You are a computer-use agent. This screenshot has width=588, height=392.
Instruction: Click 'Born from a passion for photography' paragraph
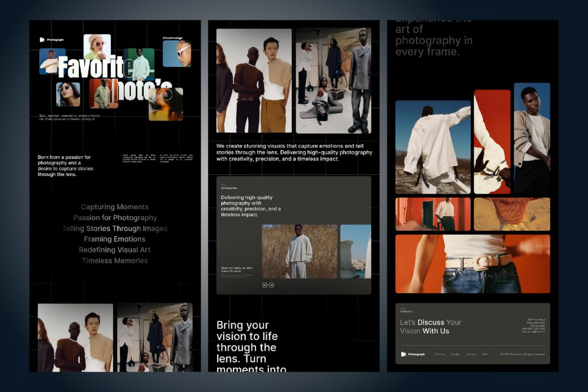(x=65, y=166)
